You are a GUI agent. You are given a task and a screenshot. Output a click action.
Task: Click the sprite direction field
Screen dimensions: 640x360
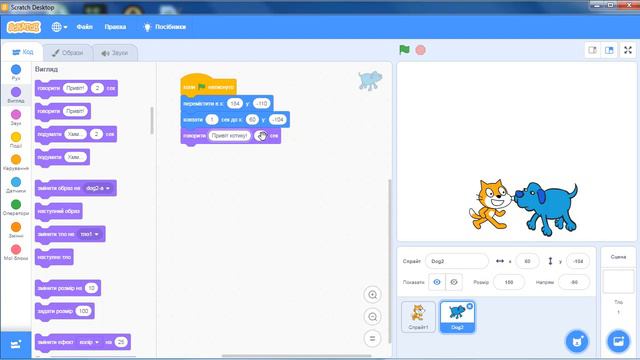(x=574, y=282)
